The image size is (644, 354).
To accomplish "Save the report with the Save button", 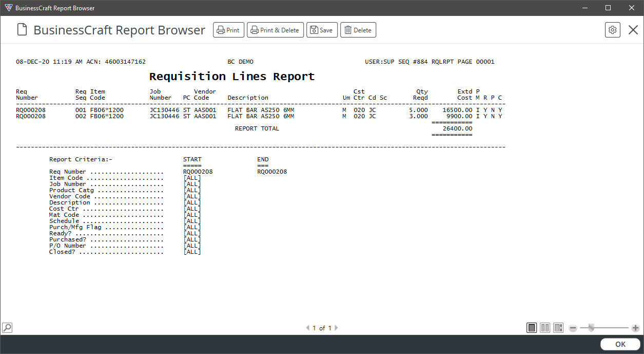I will [322, 30].
